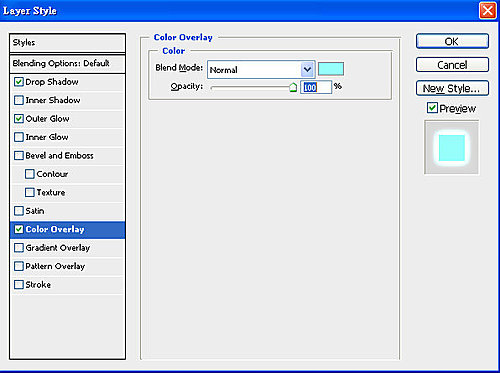This screenshot has height=373, width=500.
Task: Enable the Gradient Overlay checkbox
Action: (19, 248)
